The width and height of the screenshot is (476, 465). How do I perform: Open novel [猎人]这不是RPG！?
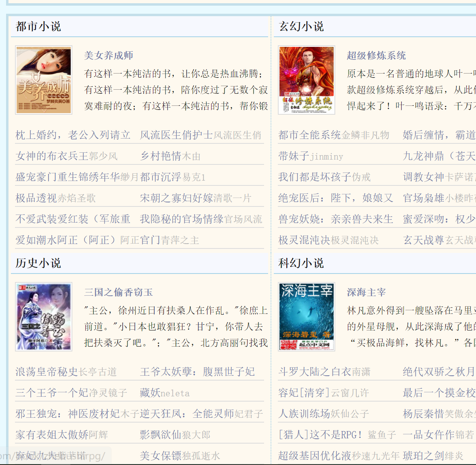[x=321, y=435]
